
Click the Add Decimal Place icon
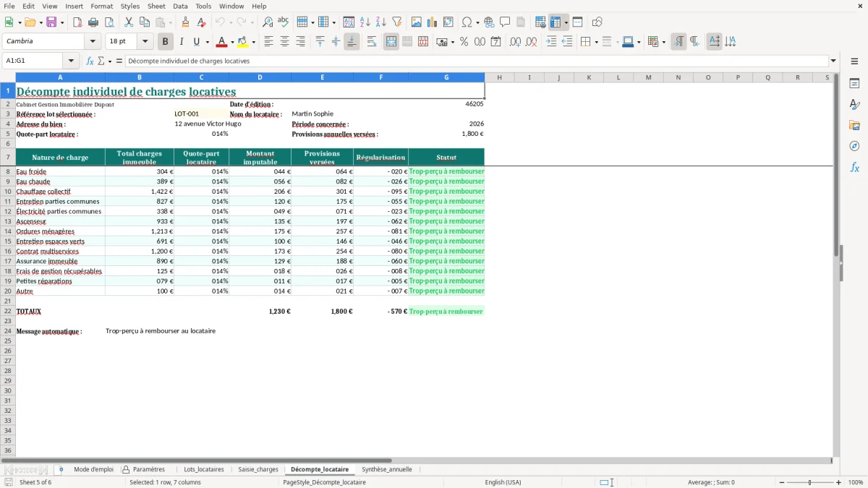click(x=515, y=42)
